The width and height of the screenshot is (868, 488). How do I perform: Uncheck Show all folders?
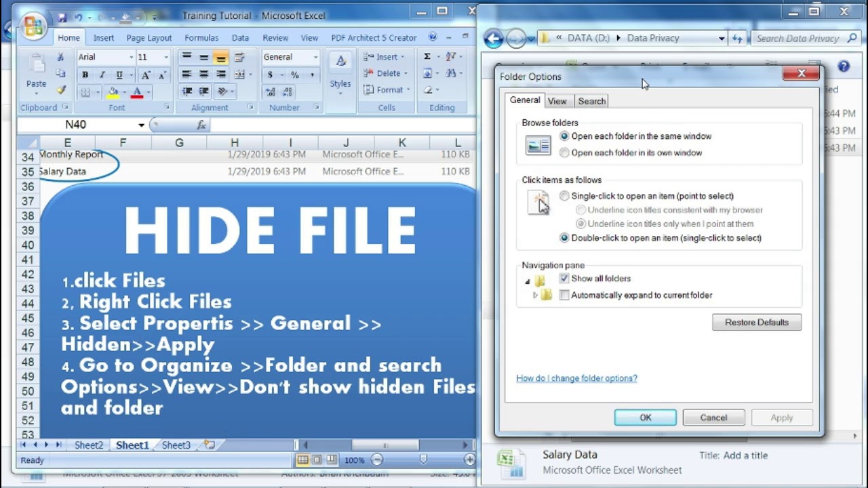(x=564, y=279)
